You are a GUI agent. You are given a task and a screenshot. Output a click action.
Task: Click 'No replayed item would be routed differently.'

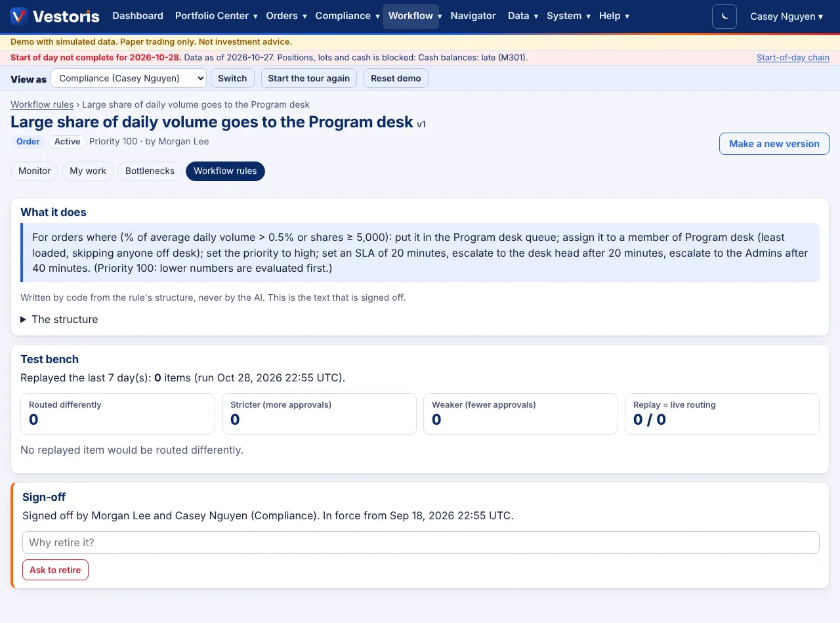coord(132,450)
